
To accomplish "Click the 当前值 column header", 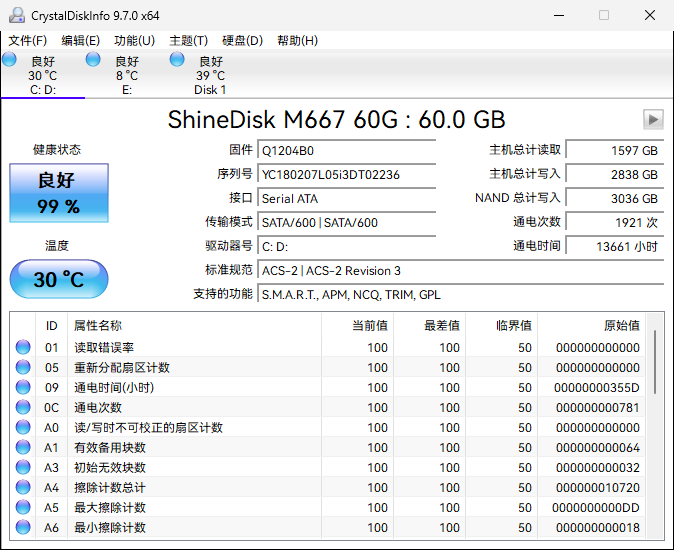I will (357, 326).
